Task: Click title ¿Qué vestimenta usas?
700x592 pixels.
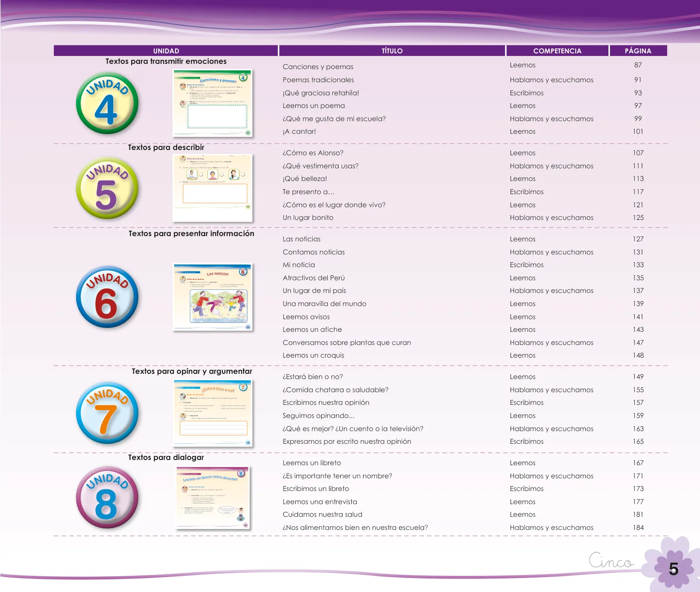Action: coord(321,166)
